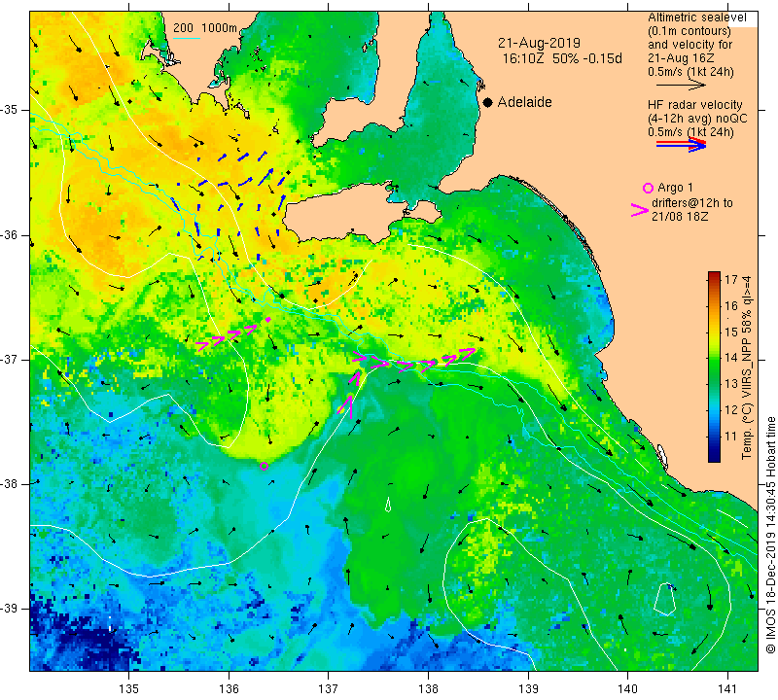Screen dimensions: 778x700
Task: Click the drifters legend magenta chevron
Action: (639, 210)
